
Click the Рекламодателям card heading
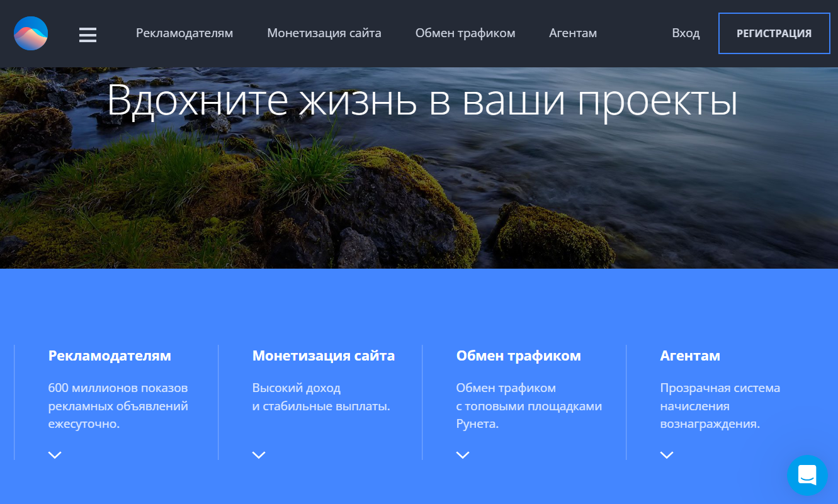coord(110,356)
